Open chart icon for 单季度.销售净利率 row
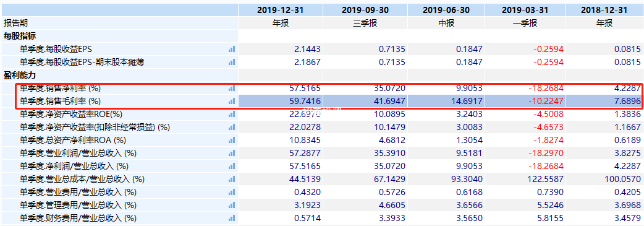Screen dimensions: 644x226 click(x=232, y=88)
